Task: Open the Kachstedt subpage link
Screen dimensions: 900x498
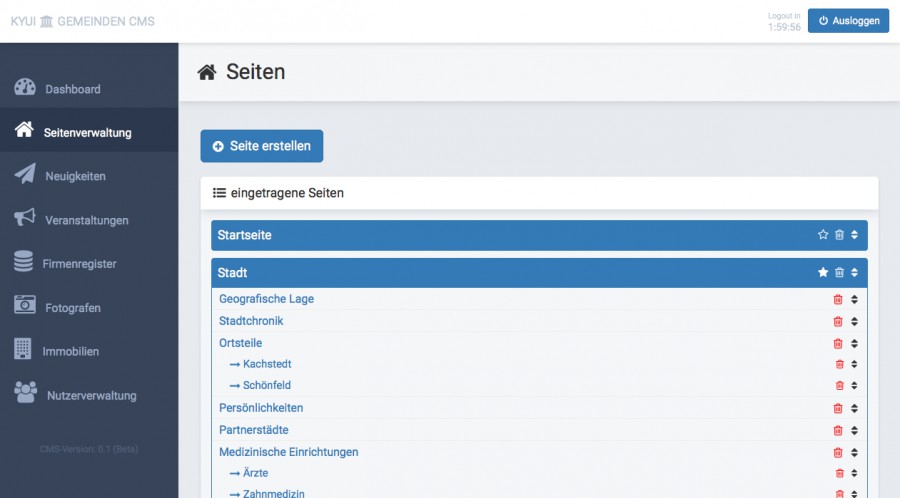Action: coord(267,364)
